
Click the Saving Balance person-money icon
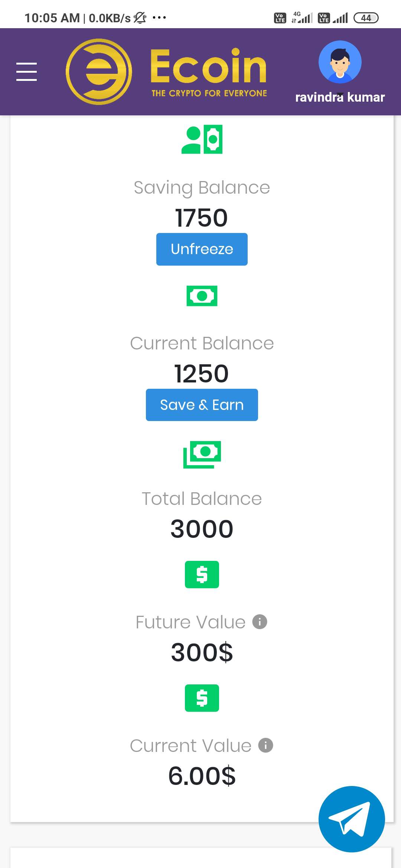click(202, 139)
